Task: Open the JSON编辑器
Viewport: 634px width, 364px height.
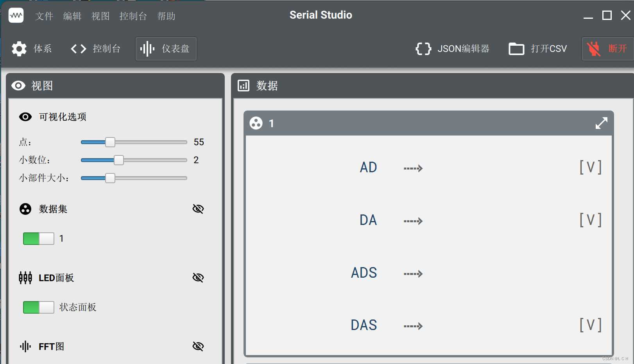Action: (x=452, y=49)
